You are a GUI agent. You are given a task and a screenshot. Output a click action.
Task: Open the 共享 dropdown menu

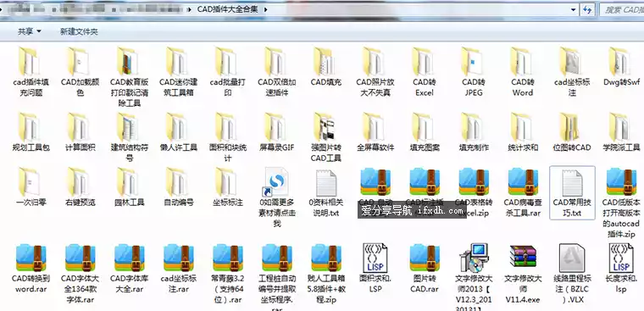[x=30, y=31]
